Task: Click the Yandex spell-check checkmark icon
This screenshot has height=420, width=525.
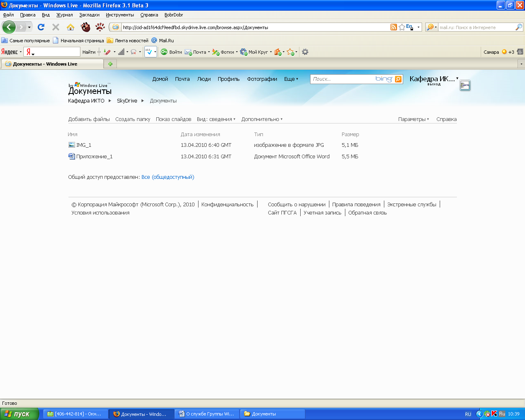Action: pos(149,52)
